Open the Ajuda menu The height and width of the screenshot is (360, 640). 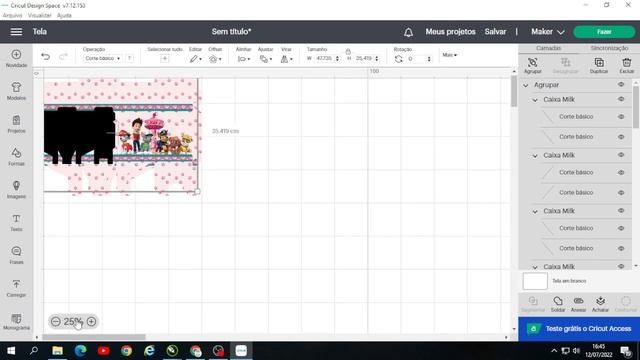point(64,16)
